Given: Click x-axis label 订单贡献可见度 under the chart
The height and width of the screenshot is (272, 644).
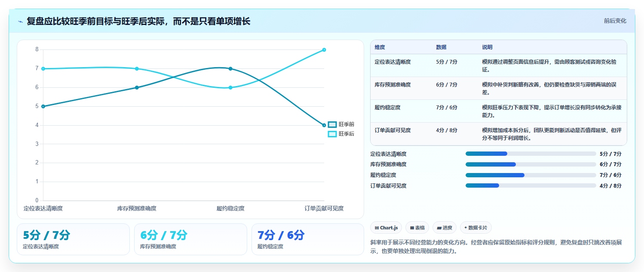Looking at the screenshot, I should click(324, 208).
